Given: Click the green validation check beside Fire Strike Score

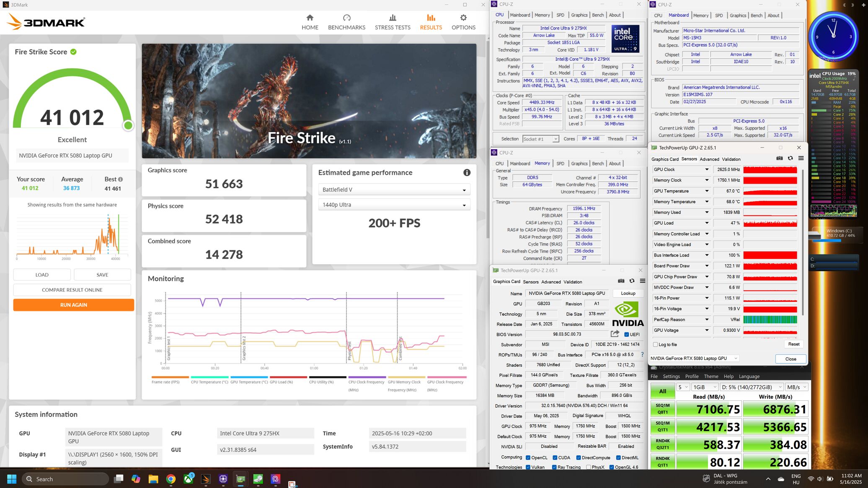Looking at the screenshot, I should pos(73,52).
